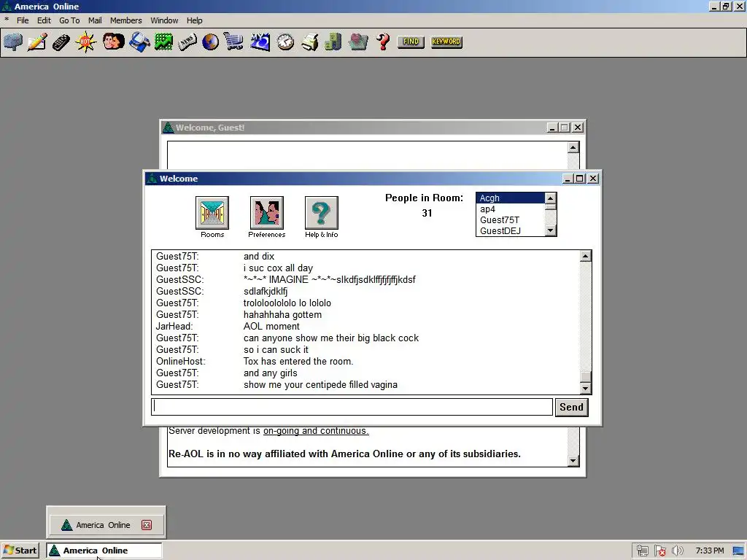Click the Online Clock icon
747x560 pixels.
tap(285, 42)
